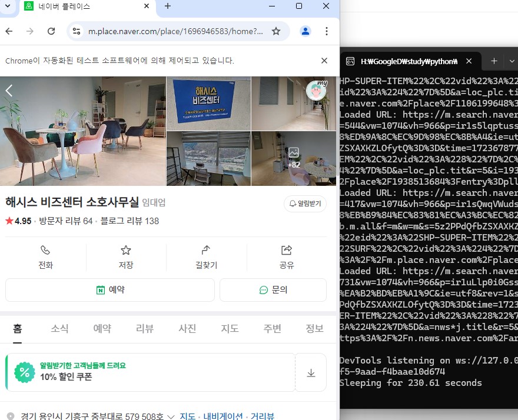The image size is (518, 420).
Task: Switch to the 소식 tab
Action: [60, 328]
